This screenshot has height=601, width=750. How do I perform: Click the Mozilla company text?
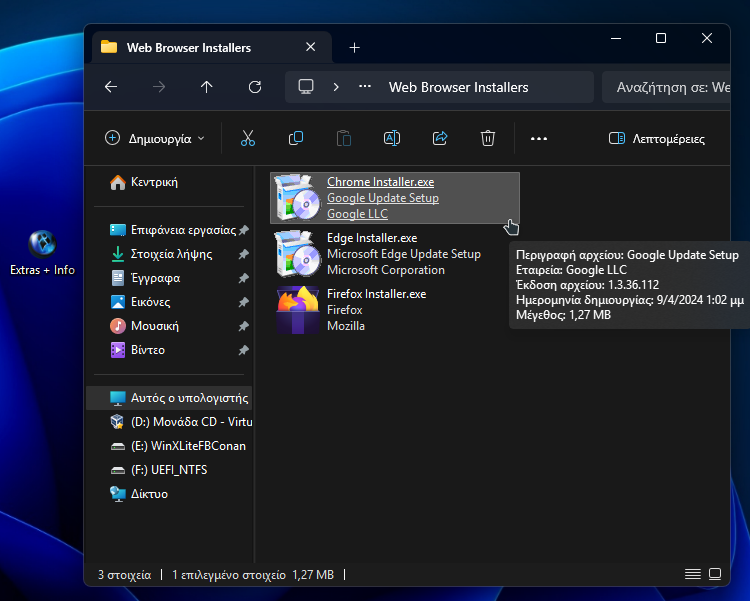(x=346, y=326)
